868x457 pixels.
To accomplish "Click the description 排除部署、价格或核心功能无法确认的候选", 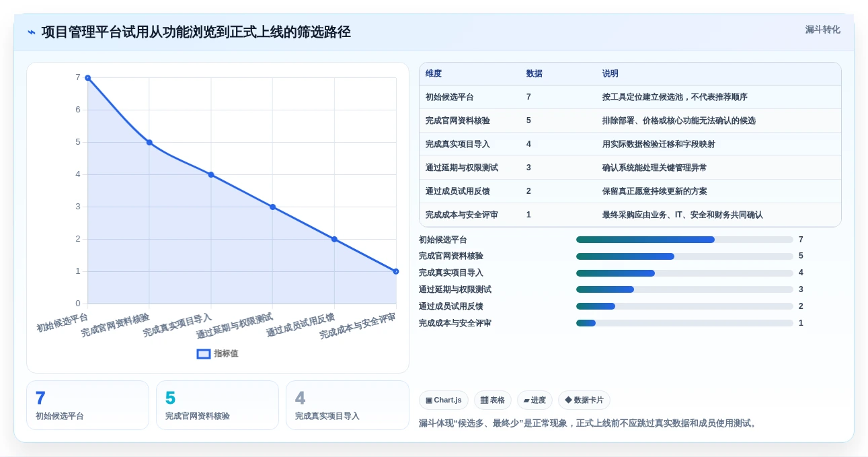I will click(679, 121).
